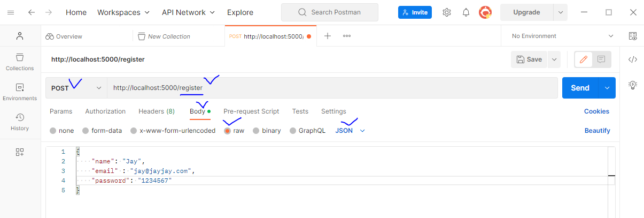The width and height of the screenshot is (644, 218).
Task: Open the Body tab
Action: pyautogui.click(x=200, y=111)
